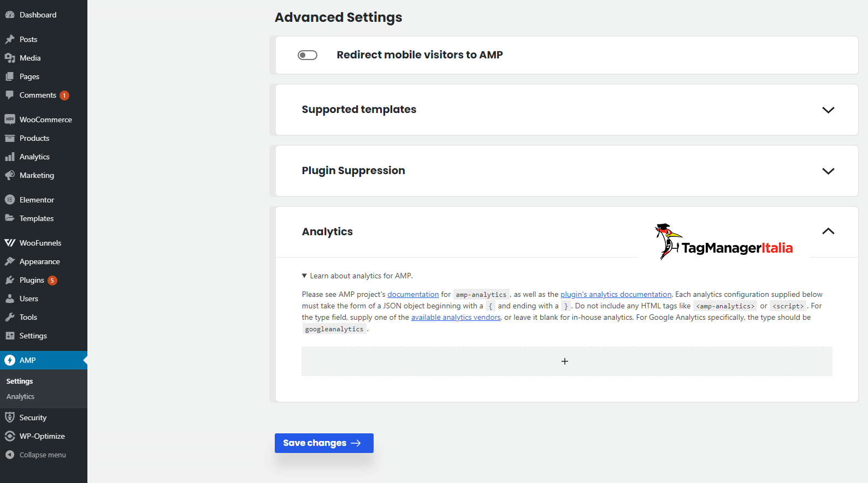Click the Appearance paintbrush icon

click(10, 261)
